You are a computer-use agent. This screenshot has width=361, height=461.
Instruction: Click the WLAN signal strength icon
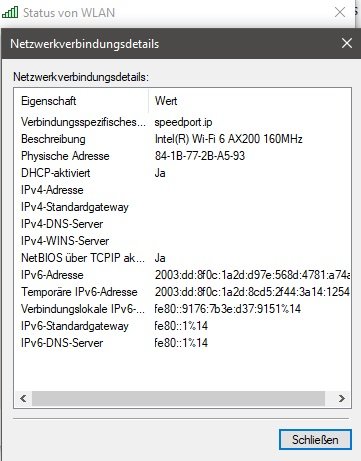pyautogui.click(x=10, y=12)
